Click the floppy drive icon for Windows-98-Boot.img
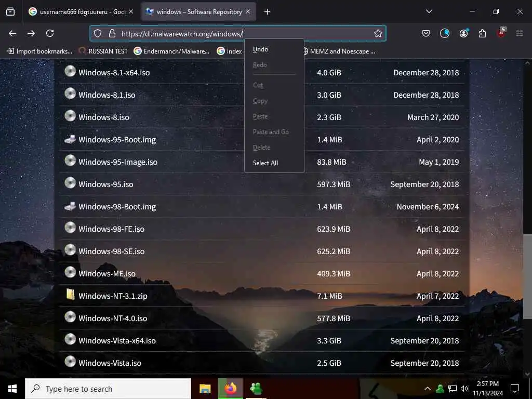This screenshot has height=399, width=532. pos(70,206)
